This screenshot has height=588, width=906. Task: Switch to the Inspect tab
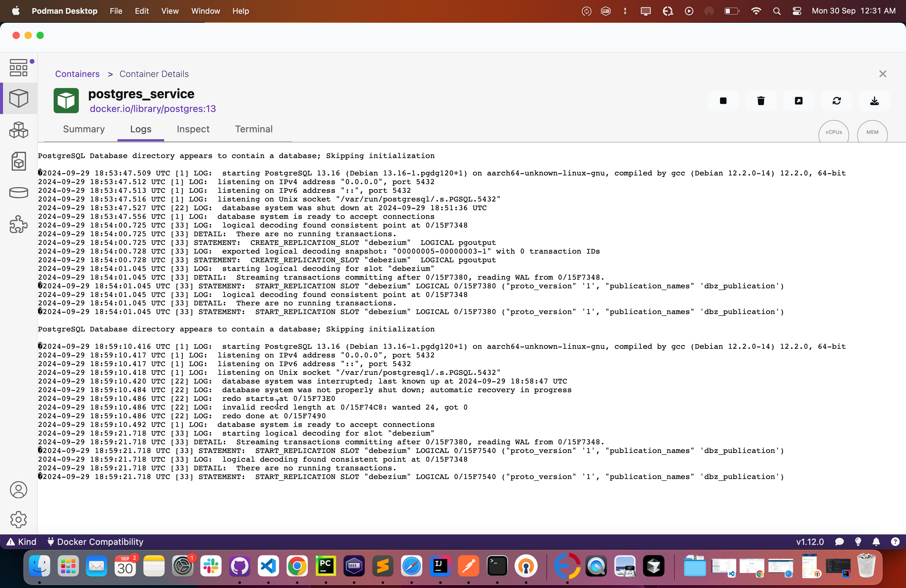pos(193,129)
